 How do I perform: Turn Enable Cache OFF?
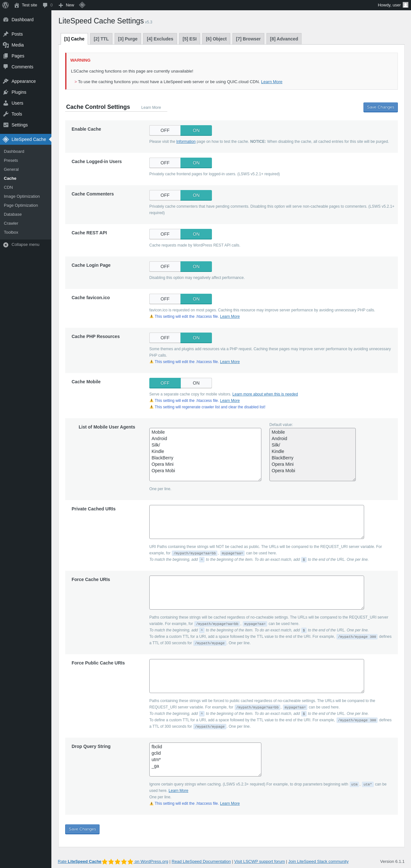(165, 130)
